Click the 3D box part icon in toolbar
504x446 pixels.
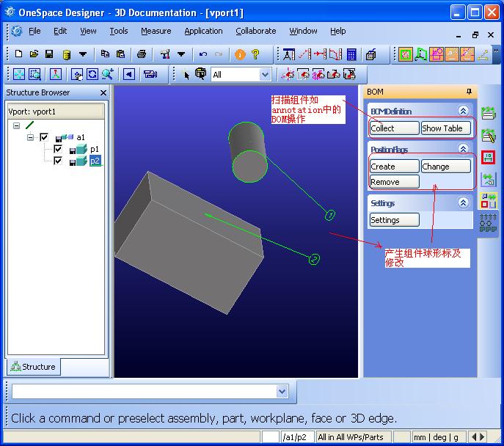click(x=370, y=54)
